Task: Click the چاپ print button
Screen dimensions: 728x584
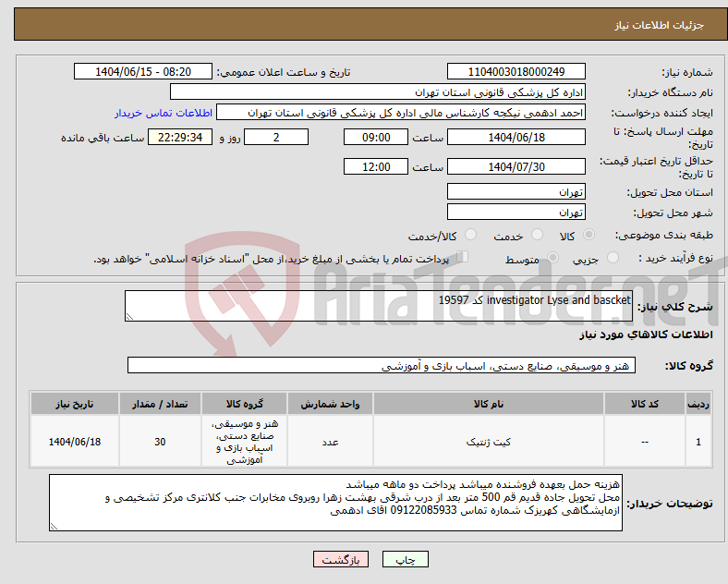Action: pyautogui.click(x=406, y=560)
